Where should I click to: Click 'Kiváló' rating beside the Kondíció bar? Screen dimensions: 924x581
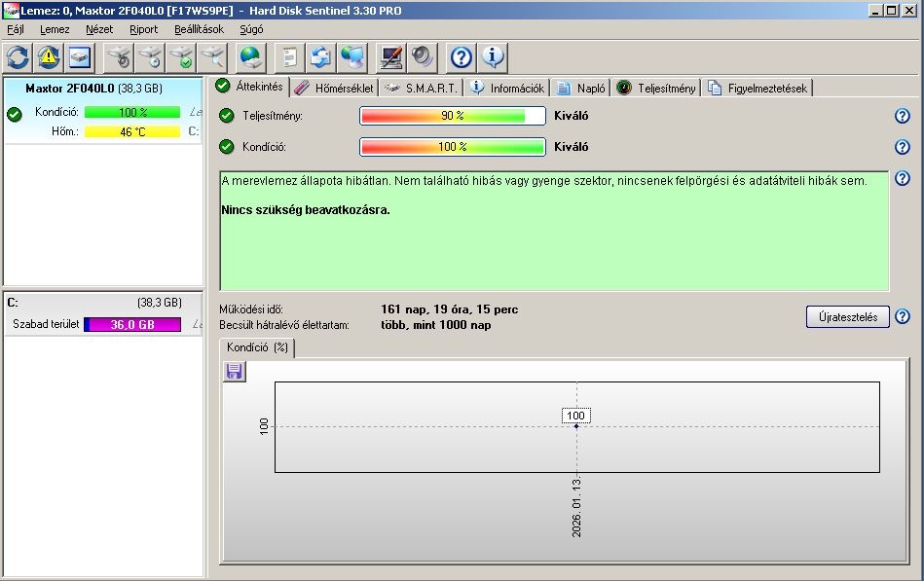(x=571, y=147)
